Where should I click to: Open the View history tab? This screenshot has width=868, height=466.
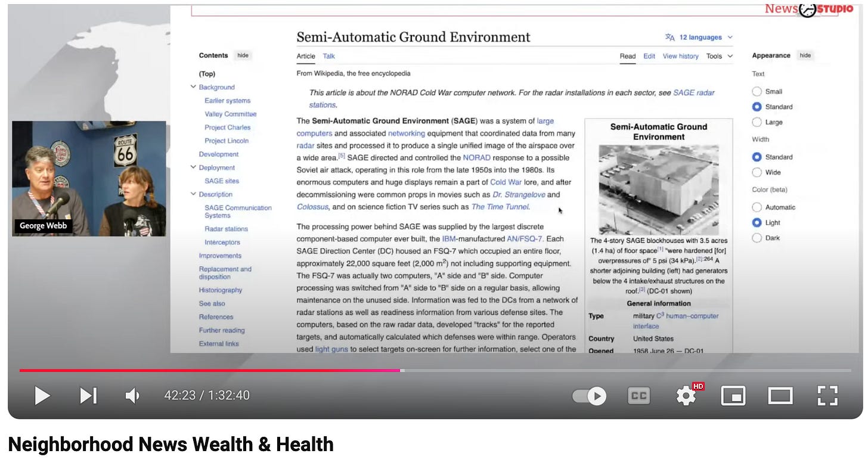680,56
